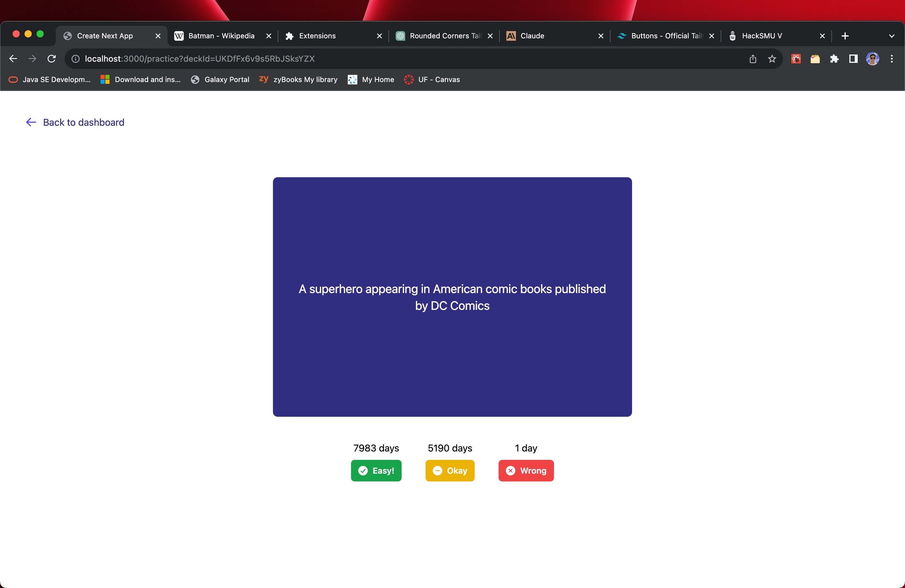Click the share page icon
905x588 pixels.
coord(752,59)
